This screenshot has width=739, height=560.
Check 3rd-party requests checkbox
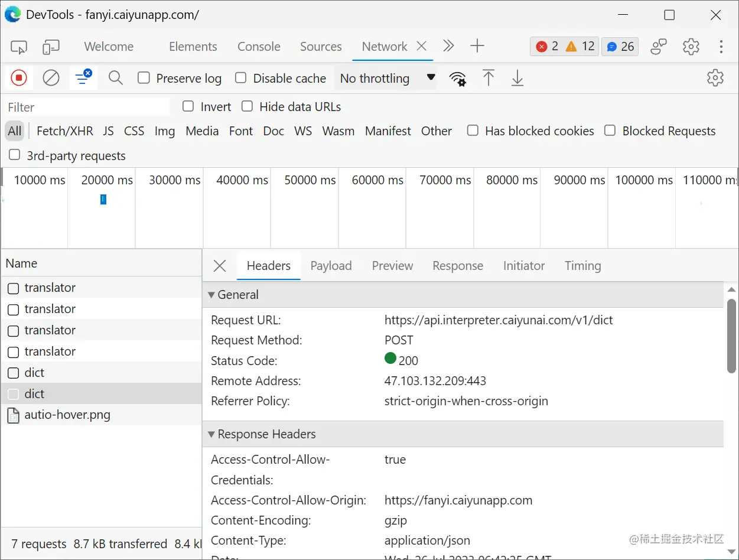[x=14, y=155]
